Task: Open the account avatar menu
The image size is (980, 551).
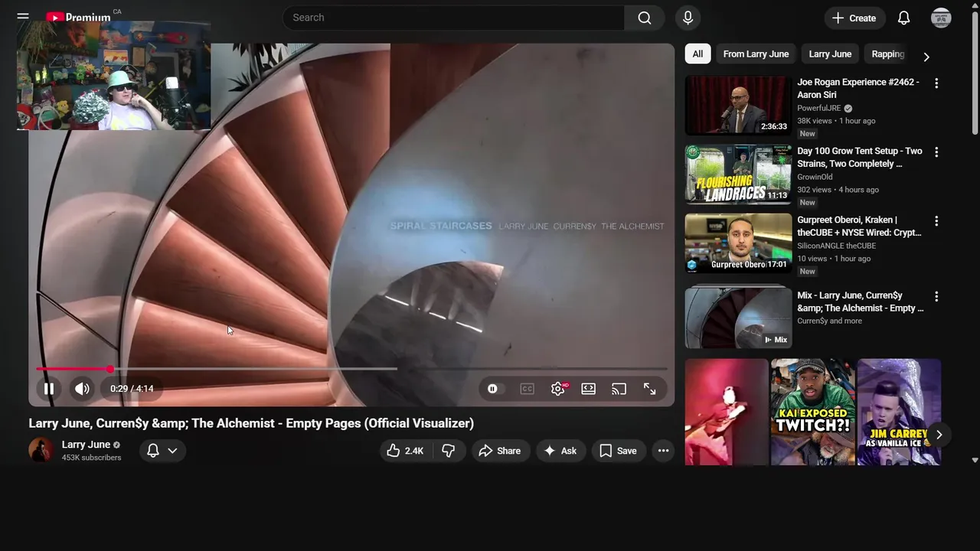Action: coord(941,18)
